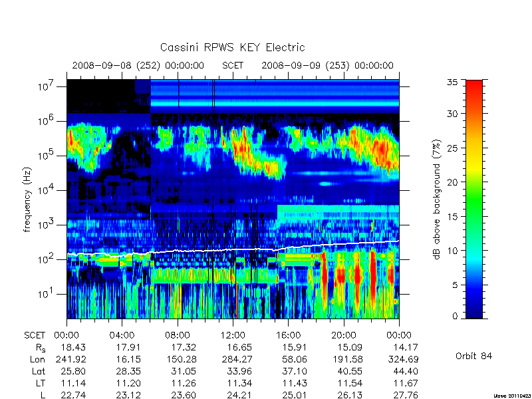This screenshot has width=532, height=399.
Task: Click Rs value 17.32
Action: [184, 347]
